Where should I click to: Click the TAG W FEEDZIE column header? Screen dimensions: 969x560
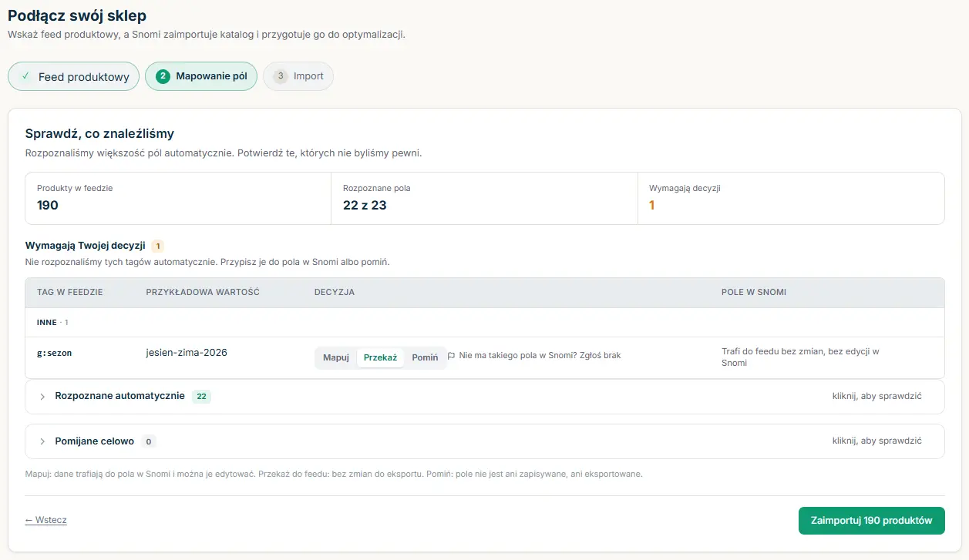click(x=70, y=293)
